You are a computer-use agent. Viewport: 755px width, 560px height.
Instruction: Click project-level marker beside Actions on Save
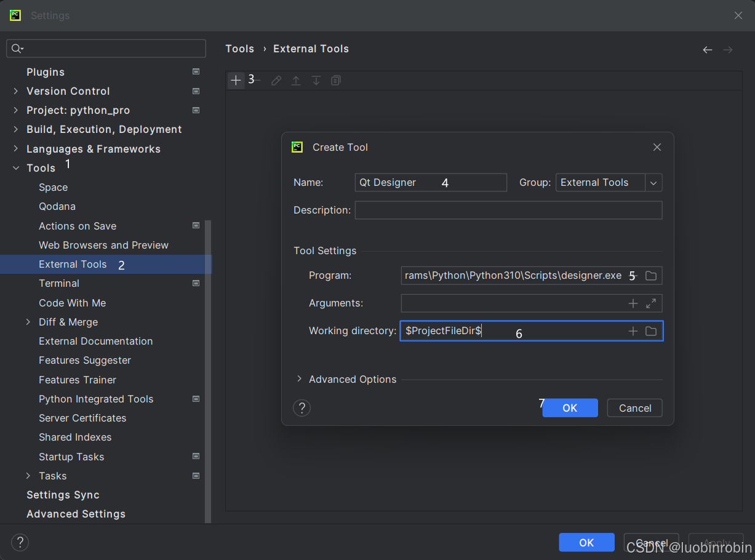point(196,226)
